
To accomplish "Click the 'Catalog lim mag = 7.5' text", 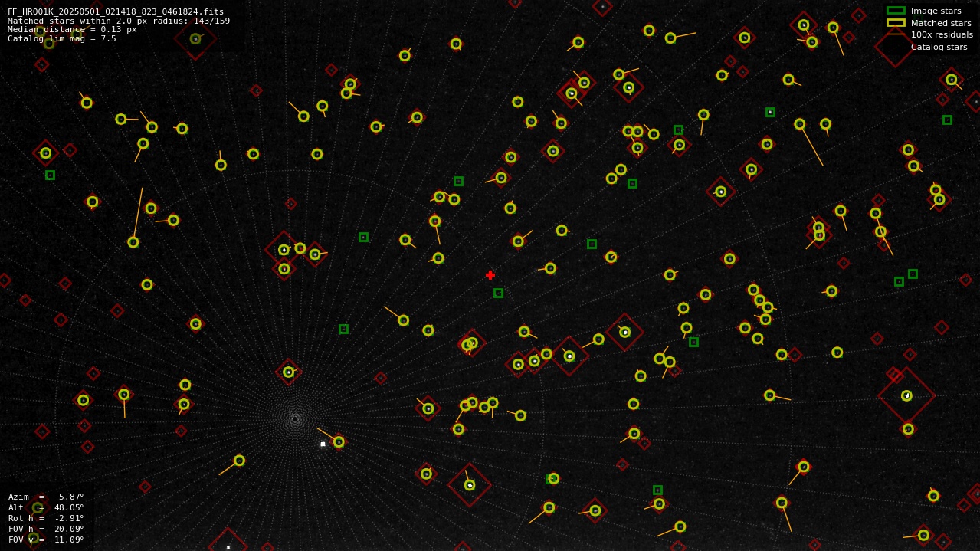I will [x=62, y=39].
